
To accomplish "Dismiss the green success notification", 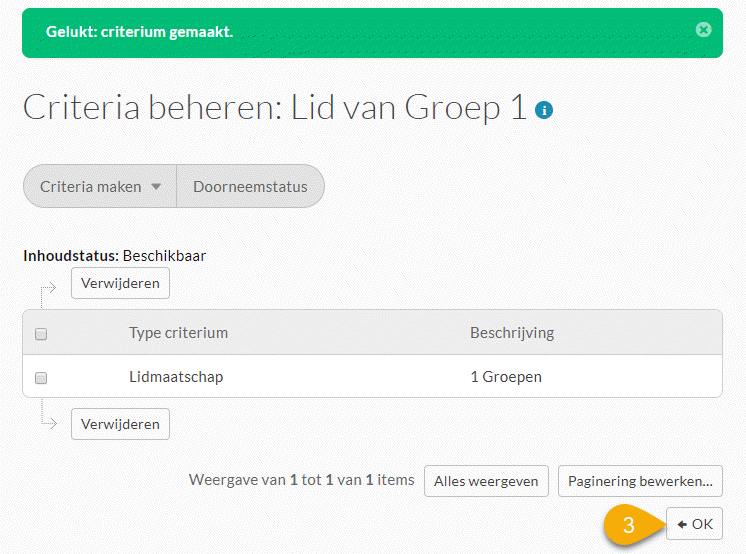I will point(703,30).
